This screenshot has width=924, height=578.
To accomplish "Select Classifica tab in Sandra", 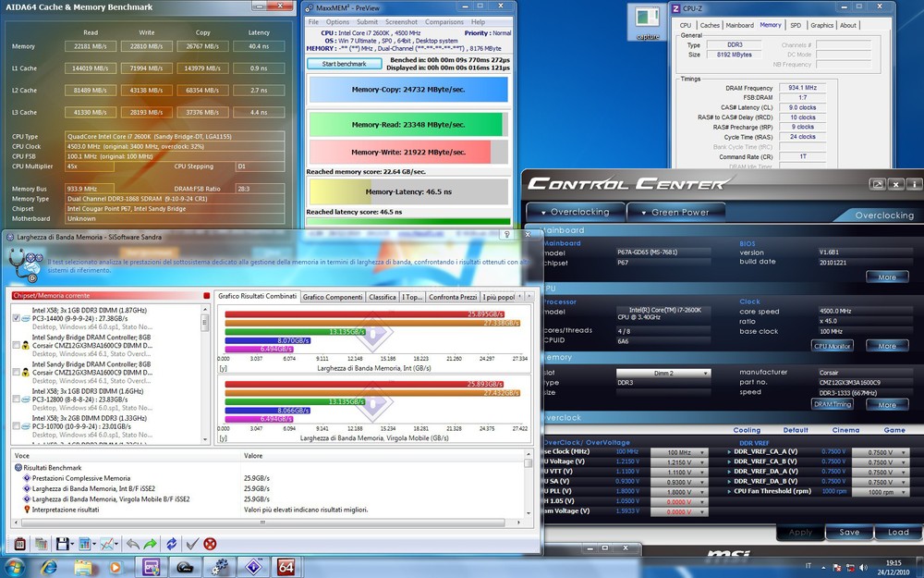I will 383,297.
